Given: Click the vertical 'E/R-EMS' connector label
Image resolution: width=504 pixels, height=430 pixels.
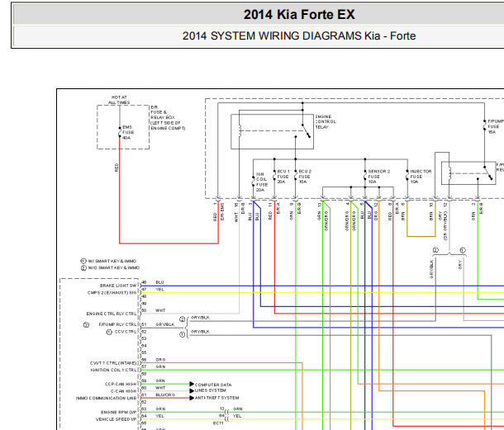Looking at the screenshot, I should (222, 211).
